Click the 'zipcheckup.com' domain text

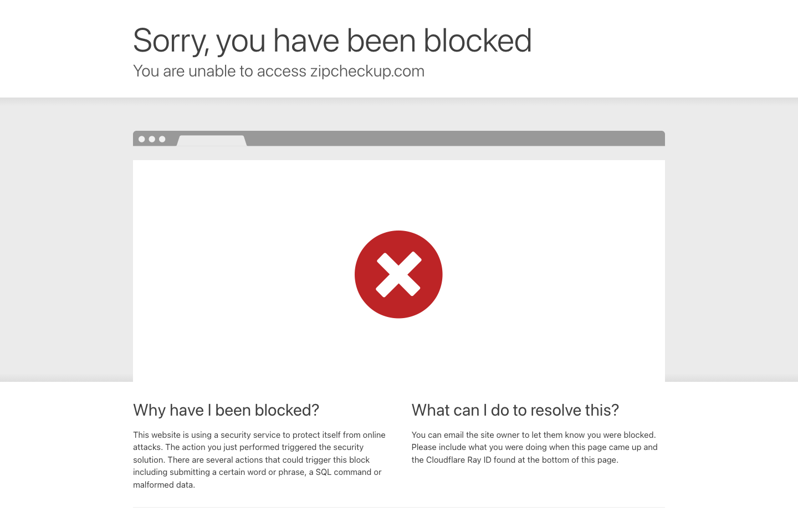(x=367, y=71)
